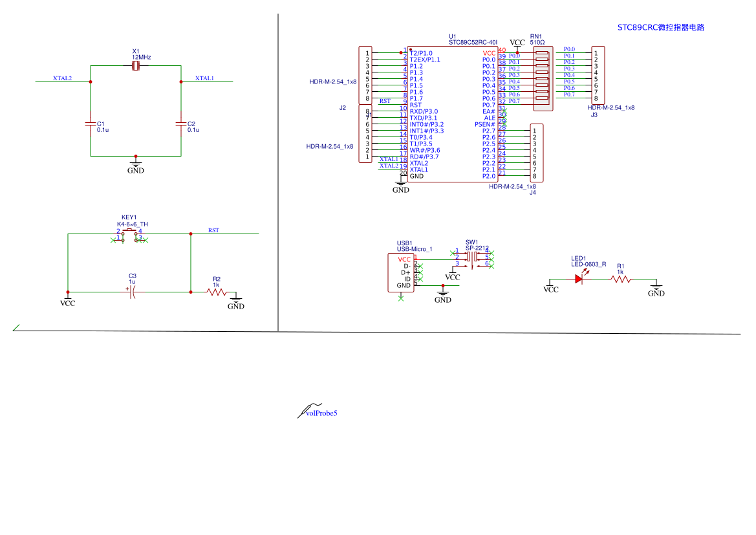Click the 'RXD/P3.0' pin name on U1
This screenshot has height=535, width=756.
424,111
